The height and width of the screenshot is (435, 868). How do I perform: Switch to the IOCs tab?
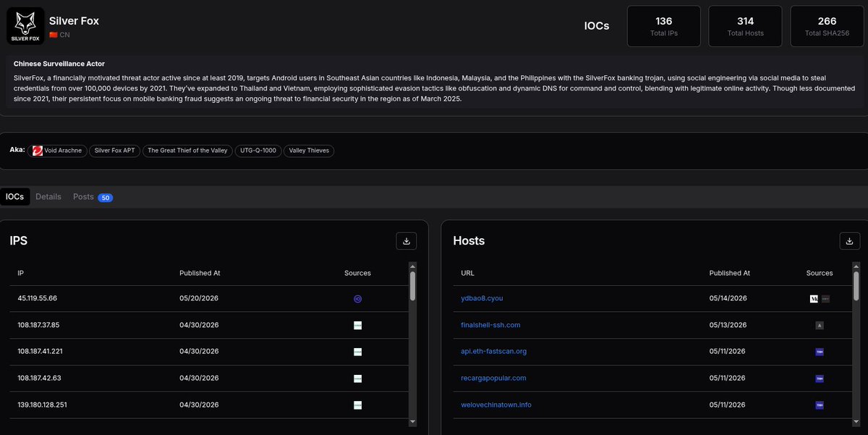(x=15, y=197)
